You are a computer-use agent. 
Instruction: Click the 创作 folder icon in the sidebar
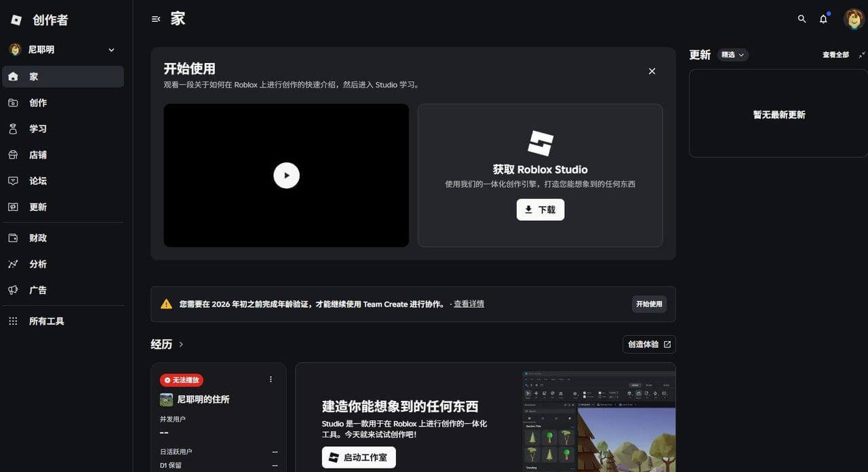pos(13,103)
